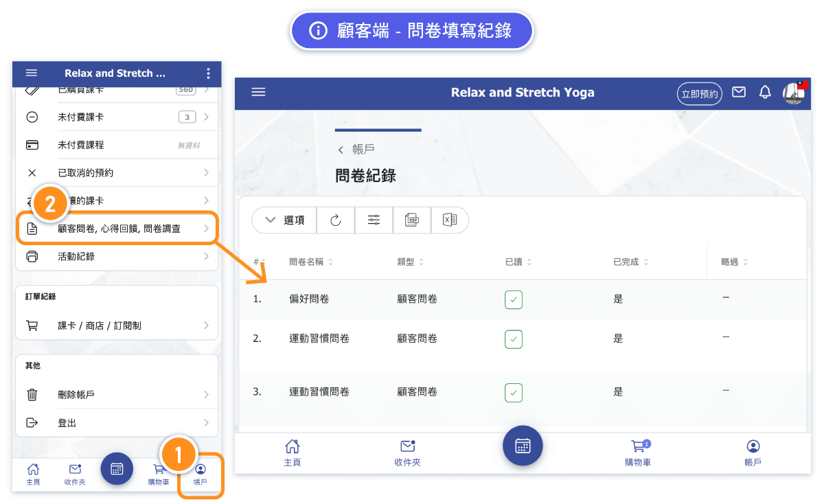Screen dimensions: 824x504
Task: Export records using the Excel icon
Action: [449, 220]
